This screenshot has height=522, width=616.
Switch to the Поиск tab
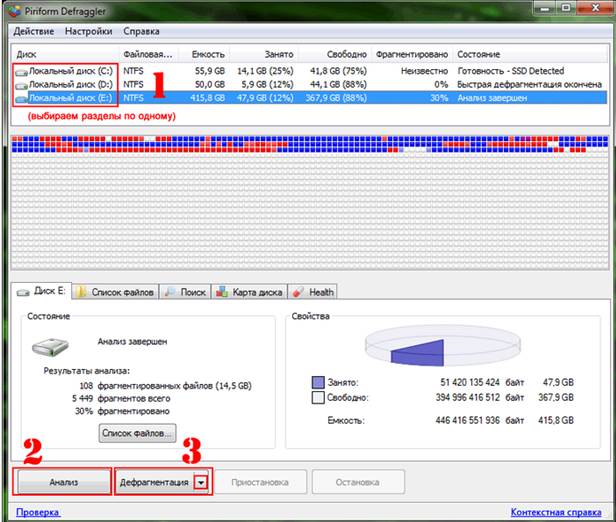pyautogui.click(x=185, y=292)
